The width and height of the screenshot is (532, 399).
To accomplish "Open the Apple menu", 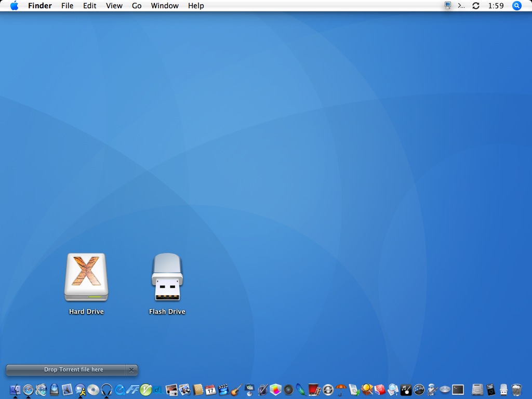I will pos(14,6).
